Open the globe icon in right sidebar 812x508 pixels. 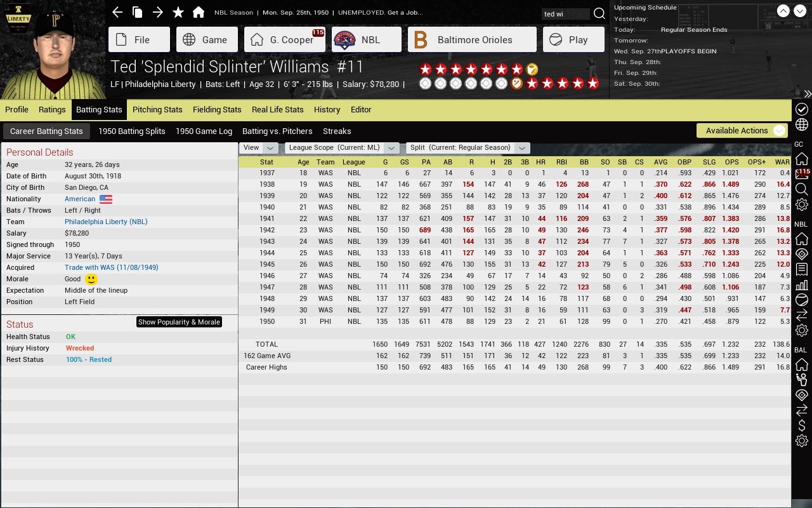(802, 124)
